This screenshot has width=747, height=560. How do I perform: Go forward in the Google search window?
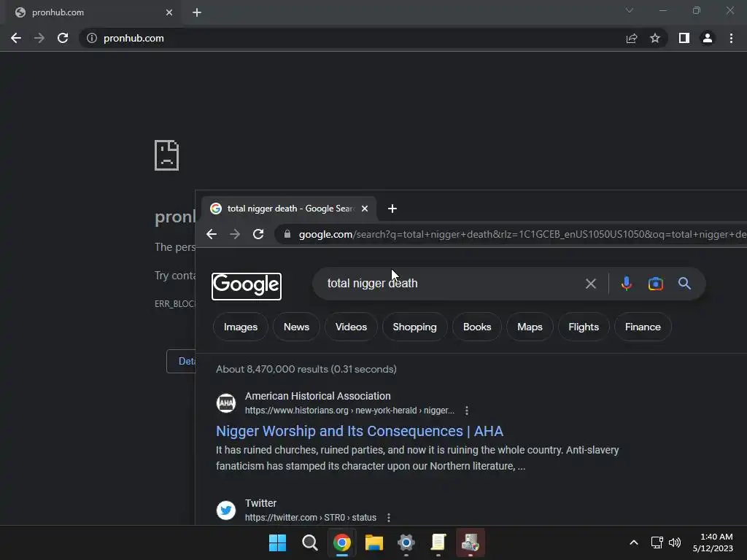(x=235, y=234)
